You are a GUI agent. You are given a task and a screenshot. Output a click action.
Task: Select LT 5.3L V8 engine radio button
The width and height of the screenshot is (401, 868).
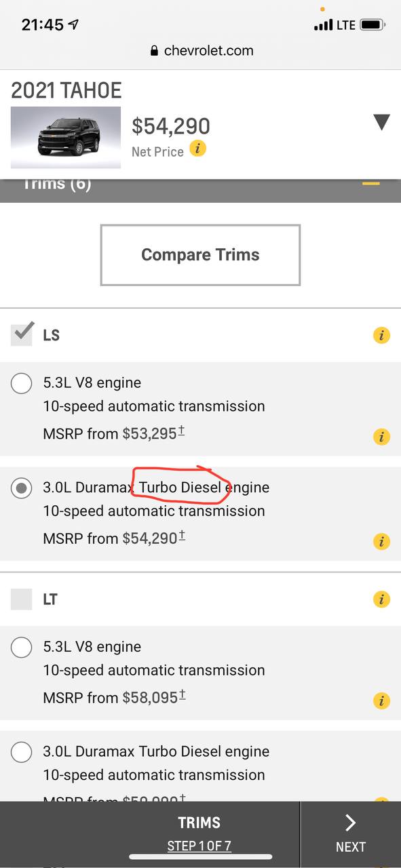coord(22,648)
